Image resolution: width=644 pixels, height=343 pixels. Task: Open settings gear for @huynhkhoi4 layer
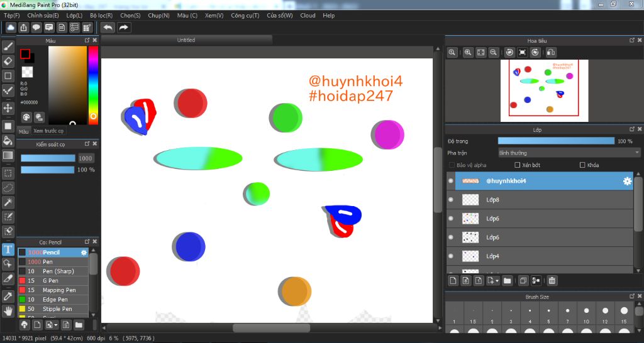click(627, 181)
